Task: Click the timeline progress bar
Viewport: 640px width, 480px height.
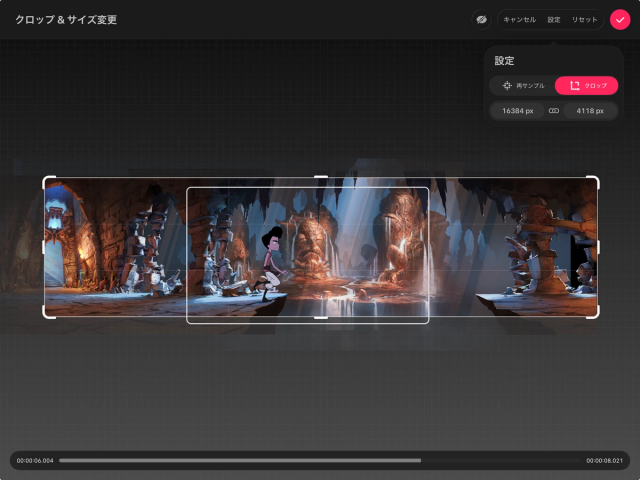Action: pos(320,460)
